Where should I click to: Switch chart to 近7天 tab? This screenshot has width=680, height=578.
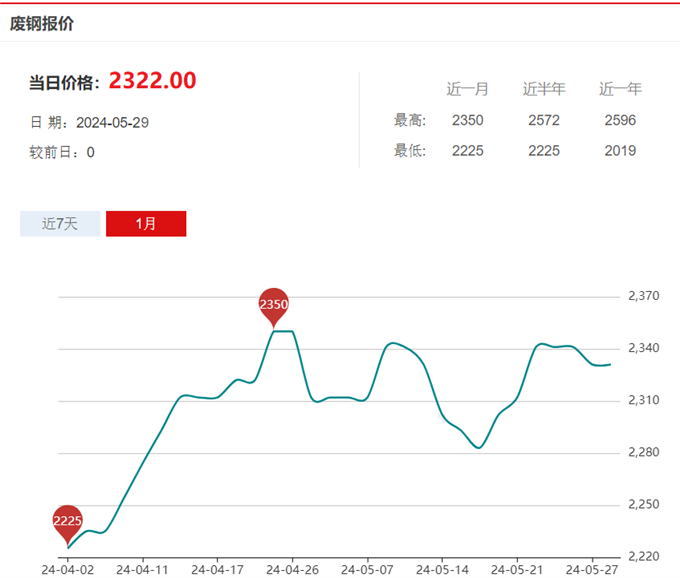pos(60,224)
